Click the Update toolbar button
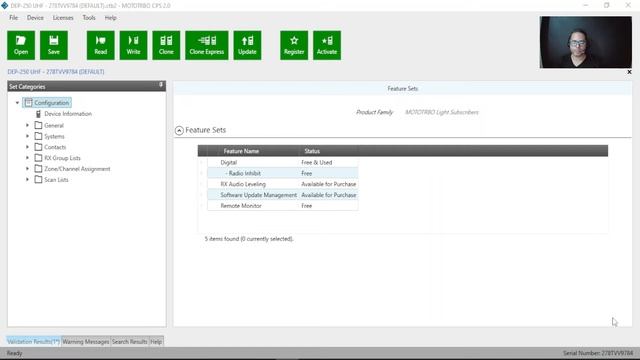Screen dimensions: 640x360 247,45
